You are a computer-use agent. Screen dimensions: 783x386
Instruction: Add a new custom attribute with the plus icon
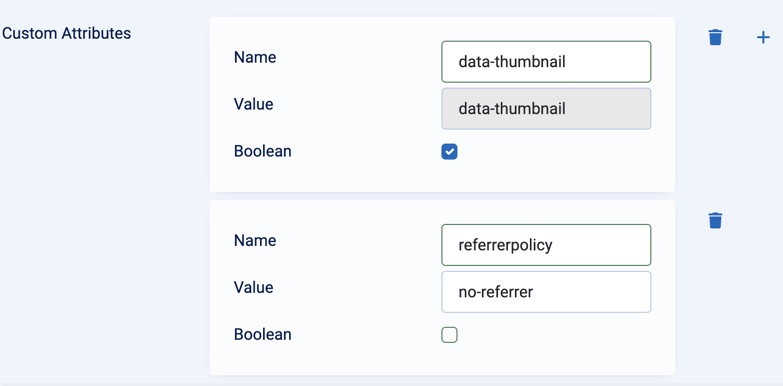(x=763, y=37)
